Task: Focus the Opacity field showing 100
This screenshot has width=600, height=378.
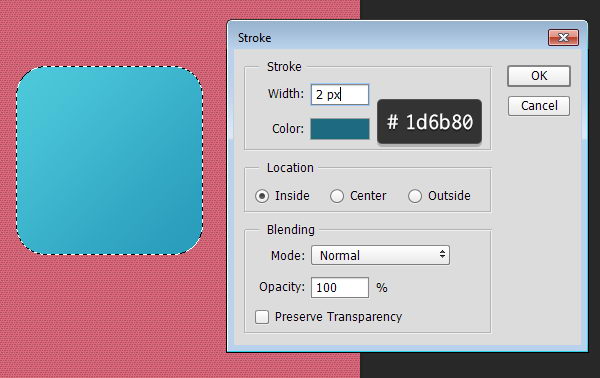Action: coord(340,287)
